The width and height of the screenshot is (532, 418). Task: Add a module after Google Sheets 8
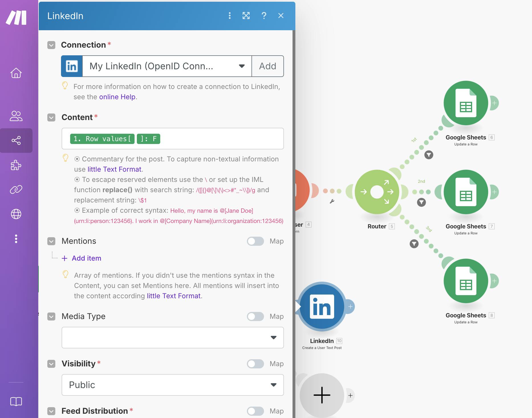[494, 281]
